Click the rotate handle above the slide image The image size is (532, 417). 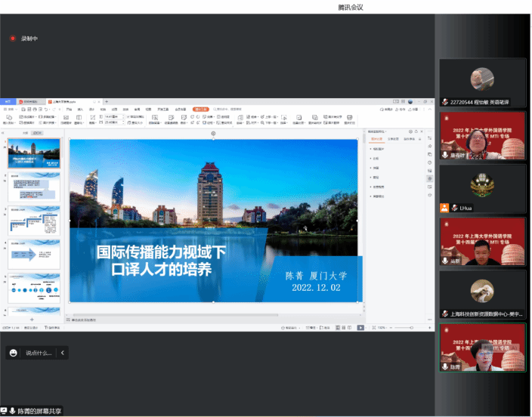[213, 134]
